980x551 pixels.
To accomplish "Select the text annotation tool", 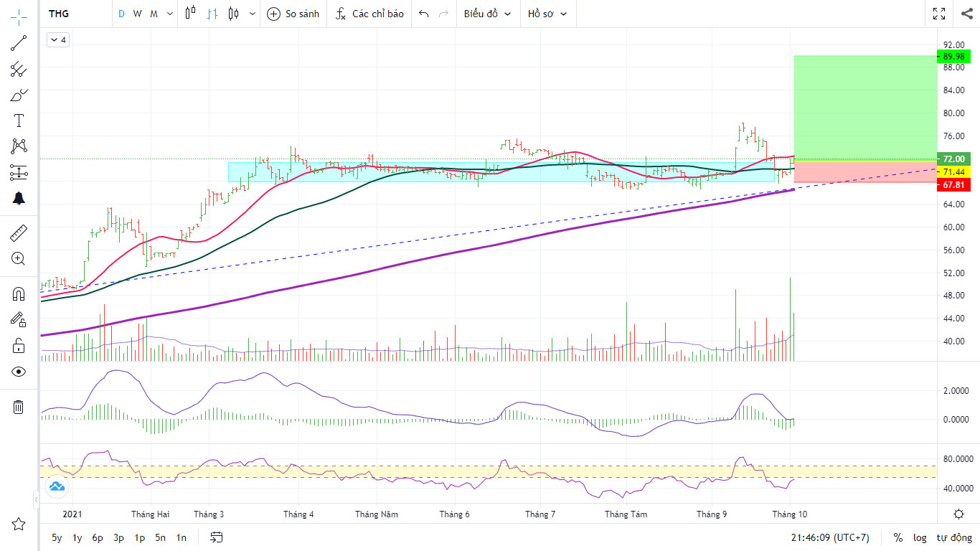I will tap(19, 120).
